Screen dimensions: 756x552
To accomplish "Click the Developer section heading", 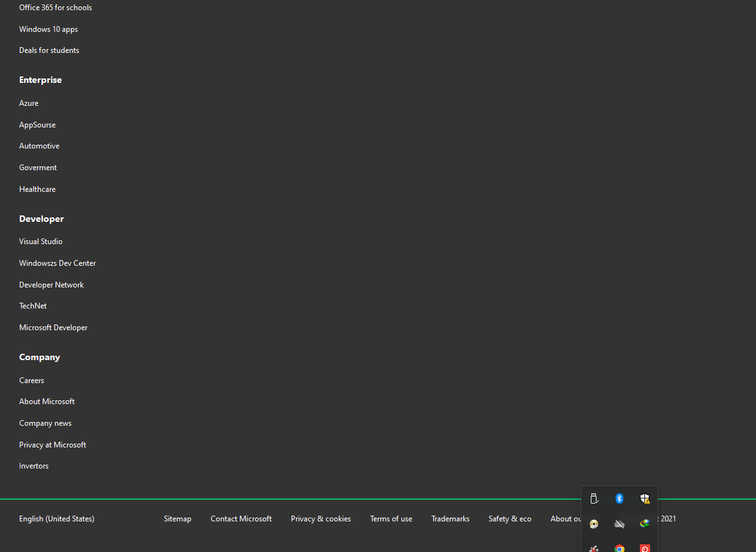I will tap(41, 219).
